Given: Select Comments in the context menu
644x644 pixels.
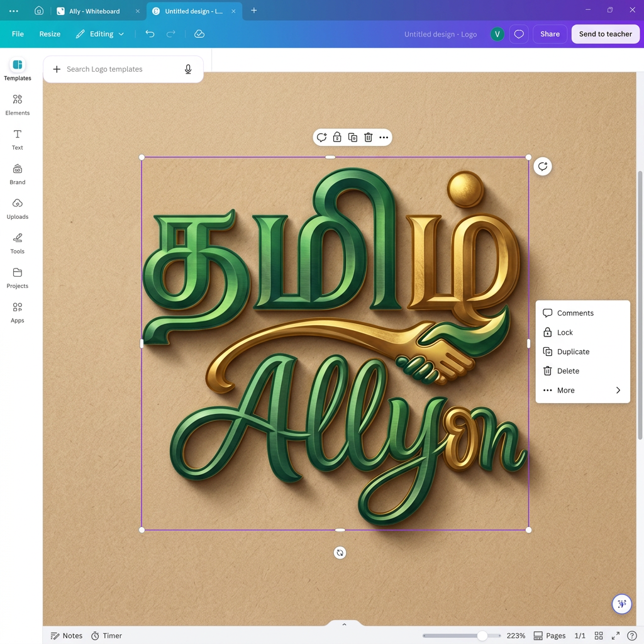Looking at the screenshot, I should click(x=582, y=313).
